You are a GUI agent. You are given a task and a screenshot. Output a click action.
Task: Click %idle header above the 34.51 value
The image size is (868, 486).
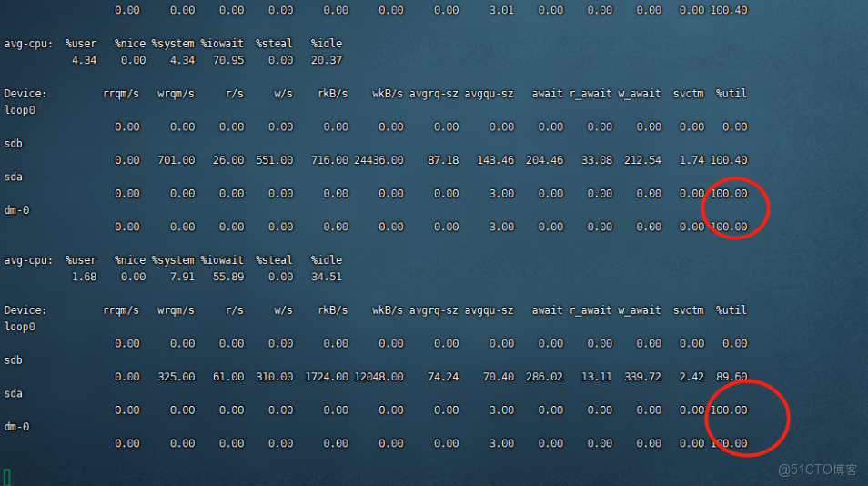point(326,260)
